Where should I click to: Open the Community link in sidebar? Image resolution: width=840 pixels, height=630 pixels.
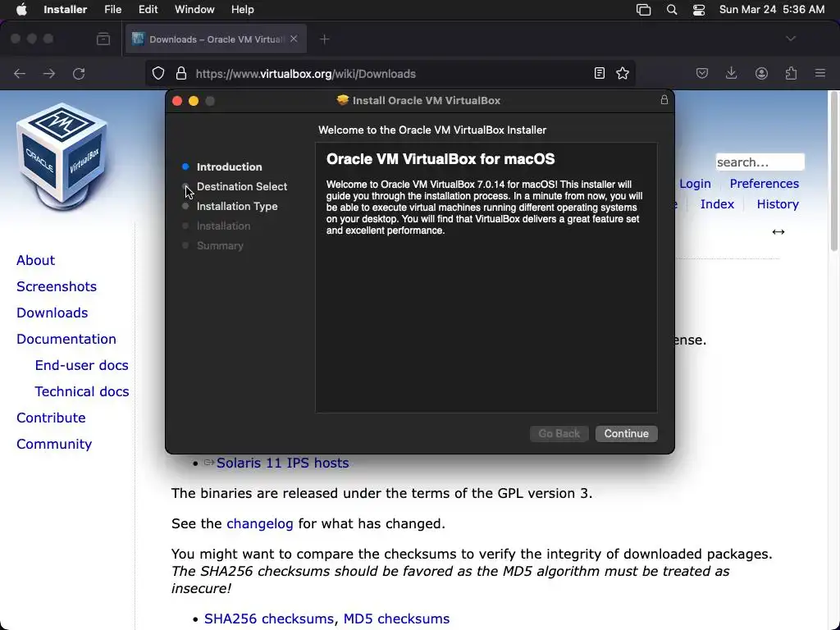click(x=54, y=444)
